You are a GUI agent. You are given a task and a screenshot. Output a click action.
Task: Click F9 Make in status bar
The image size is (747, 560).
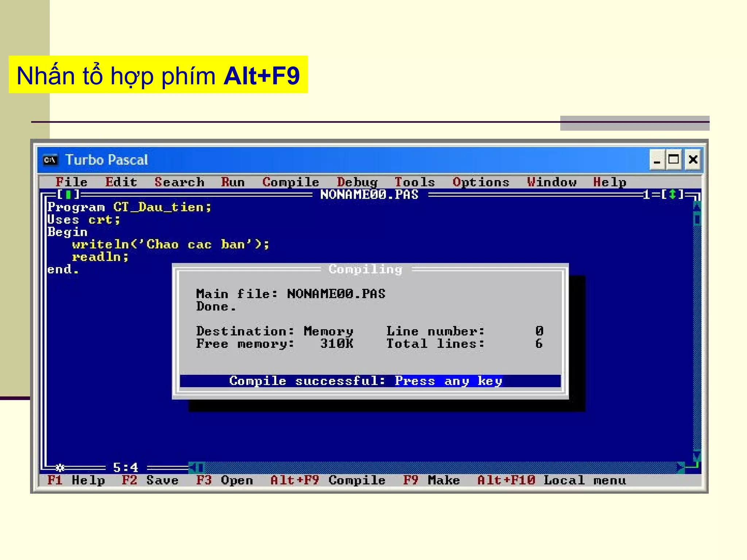(x=431, y=480)
